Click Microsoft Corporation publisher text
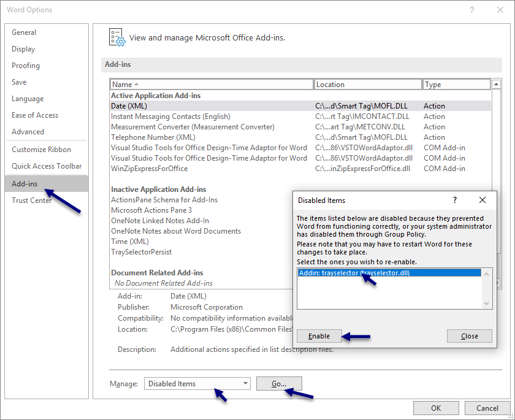 pos(207,307)
